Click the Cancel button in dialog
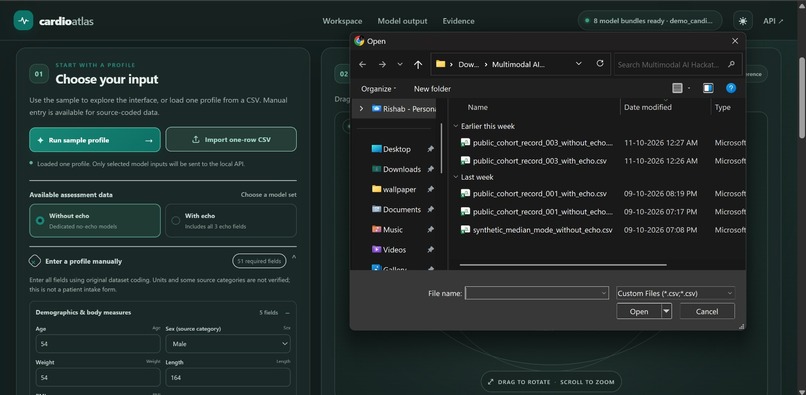 [707, 311]
